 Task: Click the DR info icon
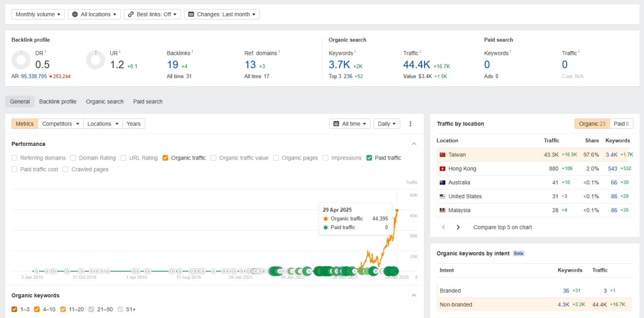[45, 51]
